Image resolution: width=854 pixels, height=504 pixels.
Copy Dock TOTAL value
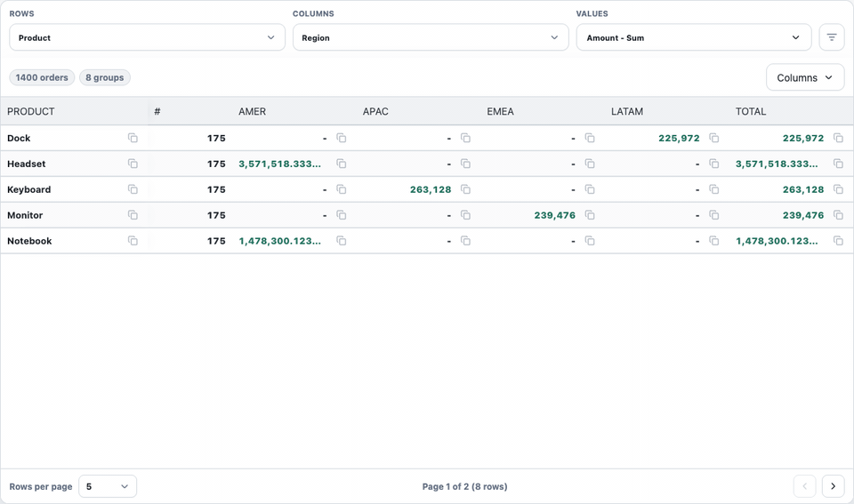coord(838,138)
